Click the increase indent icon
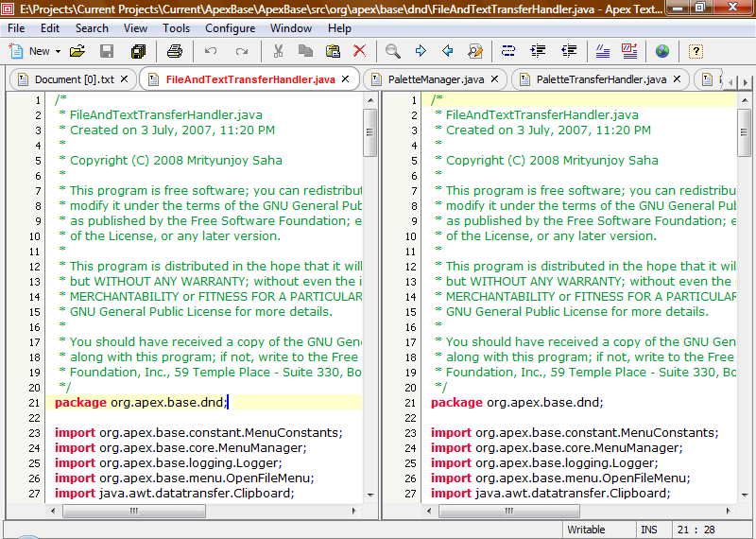The width and height of the screenshot is (756, 539). pos(538,51)
